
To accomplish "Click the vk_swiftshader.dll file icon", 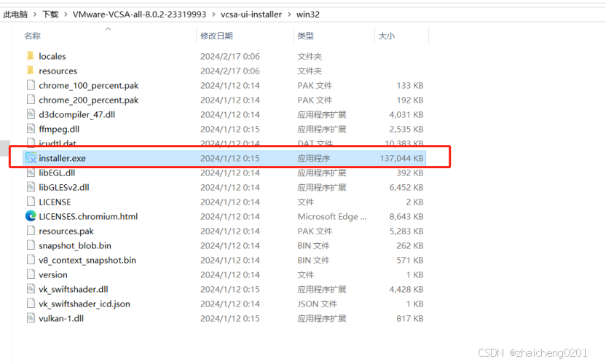I will tap(31, 289).
